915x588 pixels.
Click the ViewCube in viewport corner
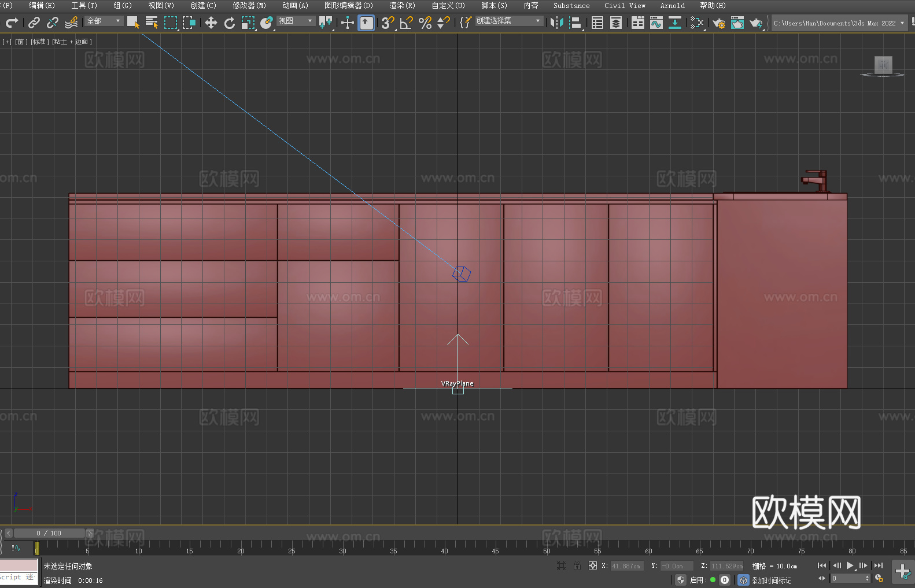coord(883,65)
